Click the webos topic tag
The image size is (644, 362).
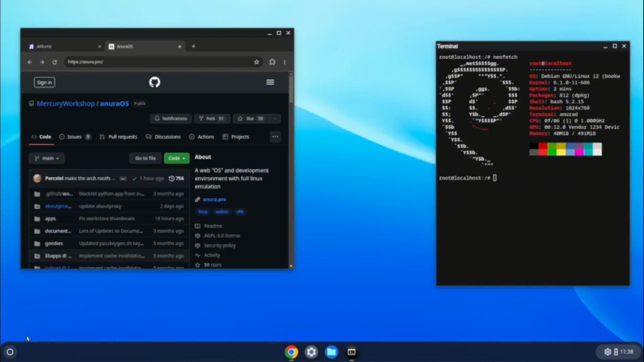(222, 212)
